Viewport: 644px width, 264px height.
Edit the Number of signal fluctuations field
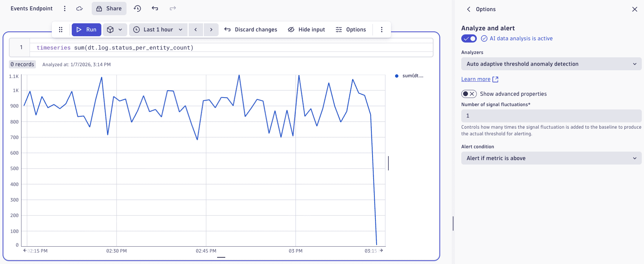(551, 116)
